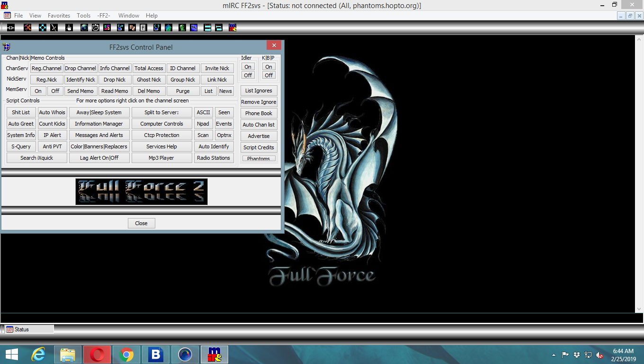Click the first cyan window-tile toolbar icon
Screen dimensions: 644x364
click(x=207, y=27)
